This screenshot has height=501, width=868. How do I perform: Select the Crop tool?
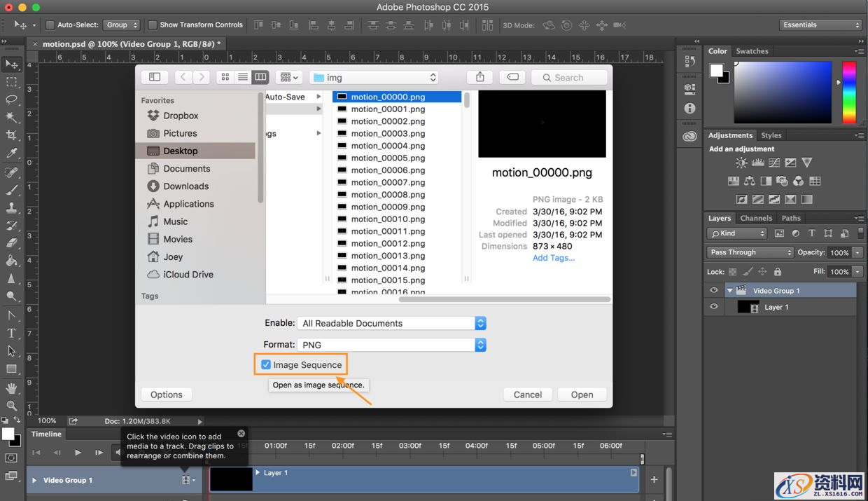11,135
